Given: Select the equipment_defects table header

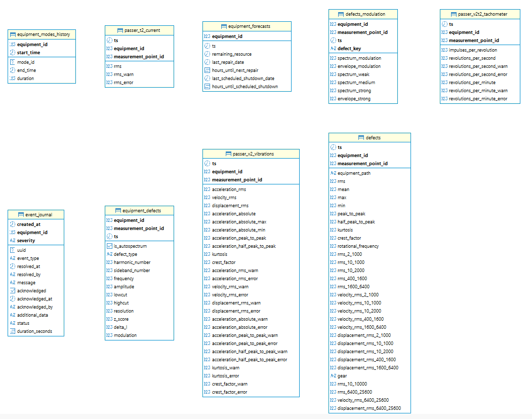Looking at the screenshot, I should 139,210.
